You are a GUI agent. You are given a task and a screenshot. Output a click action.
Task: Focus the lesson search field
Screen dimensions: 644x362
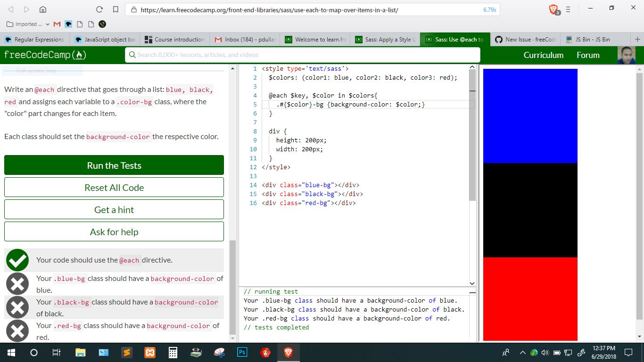click(303, 55)
